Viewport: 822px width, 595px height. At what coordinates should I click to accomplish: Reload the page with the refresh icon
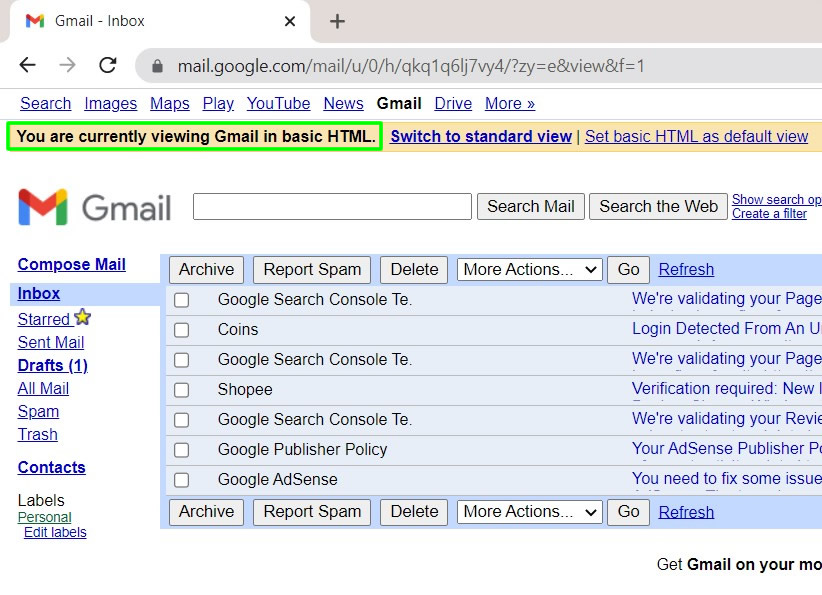[x=108, y=65]
